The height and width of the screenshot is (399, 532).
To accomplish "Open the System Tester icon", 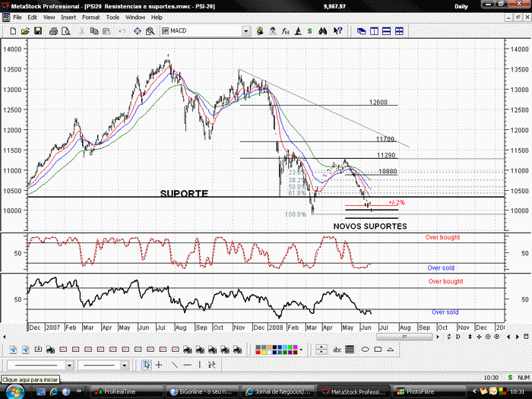I will 298,31.
